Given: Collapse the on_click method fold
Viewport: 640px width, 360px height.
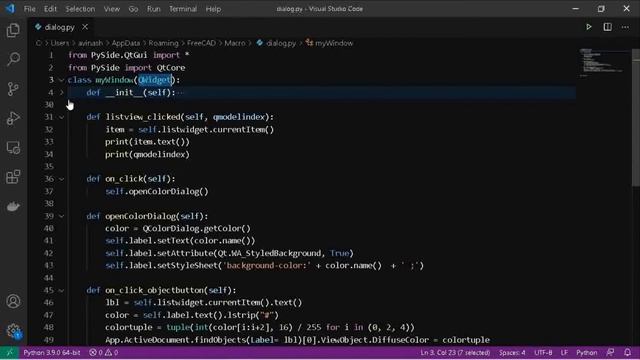Looking at the screenshot, I should (61, 179).
